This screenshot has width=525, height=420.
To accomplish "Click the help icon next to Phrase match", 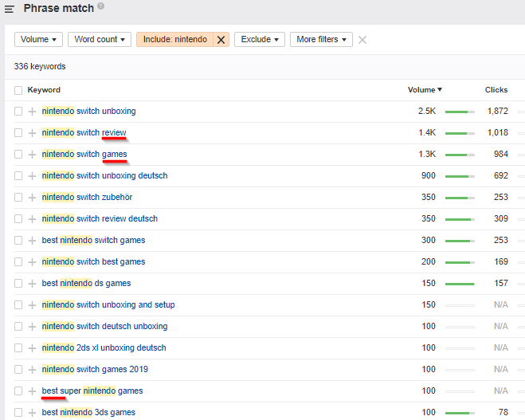I will click(101, 6).
